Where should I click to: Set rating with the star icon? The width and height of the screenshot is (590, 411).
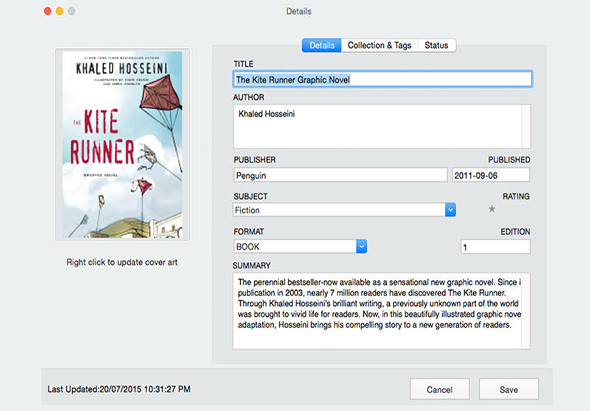[491, 209]
